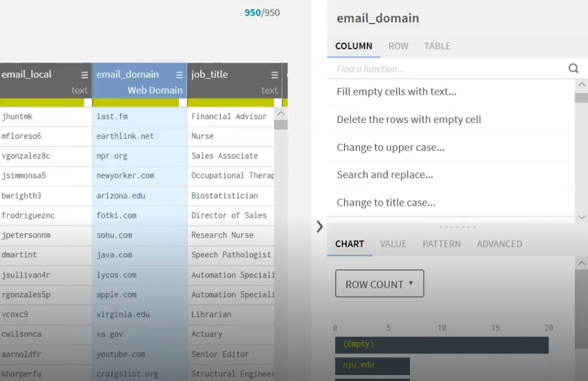The height and width of the screenshot is (381, 588).
Task: Click cell craigslist.org
Action: click(140, 374)
